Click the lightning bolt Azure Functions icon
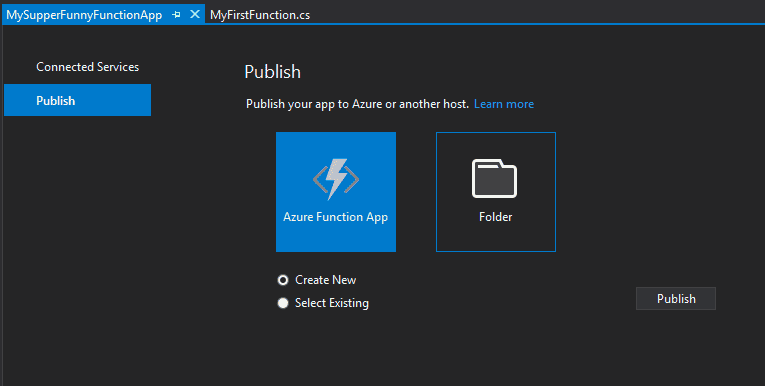This screenshot has height=386, width=765. [336, 179]
